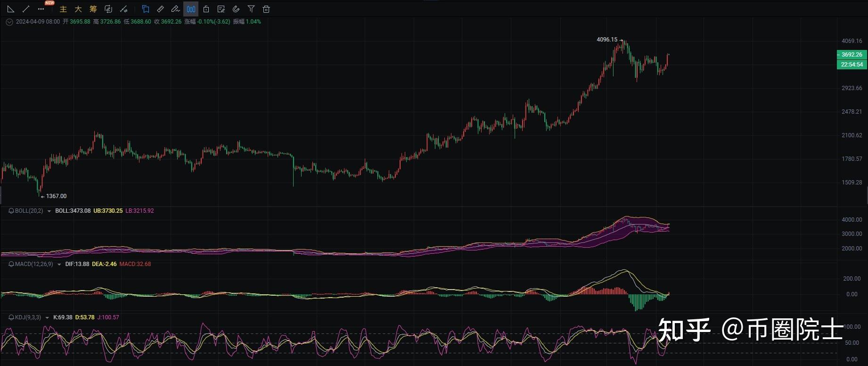This screenshot has width=868, height=366.
Task: Click the 2478.21 price axis label
Action: click(x=852, y=112)
